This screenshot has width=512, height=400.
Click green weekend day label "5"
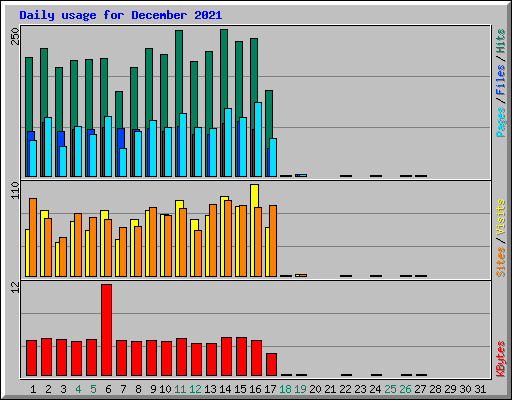point(93,389)
